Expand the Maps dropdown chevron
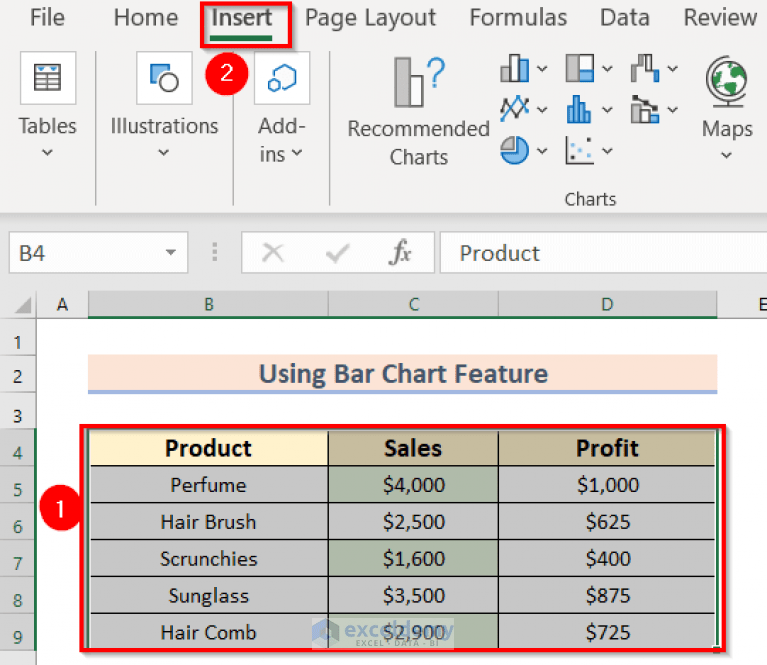The image size is (767, 665). [726, 156]
